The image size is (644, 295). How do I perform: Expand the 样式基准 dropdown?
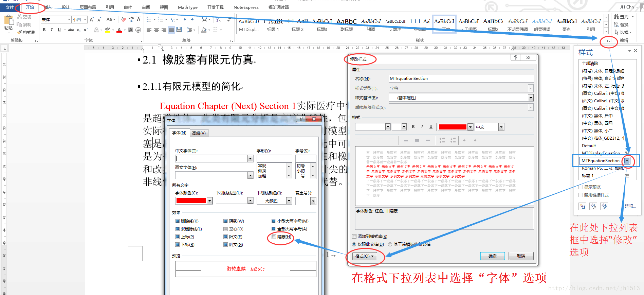point(530,98)
